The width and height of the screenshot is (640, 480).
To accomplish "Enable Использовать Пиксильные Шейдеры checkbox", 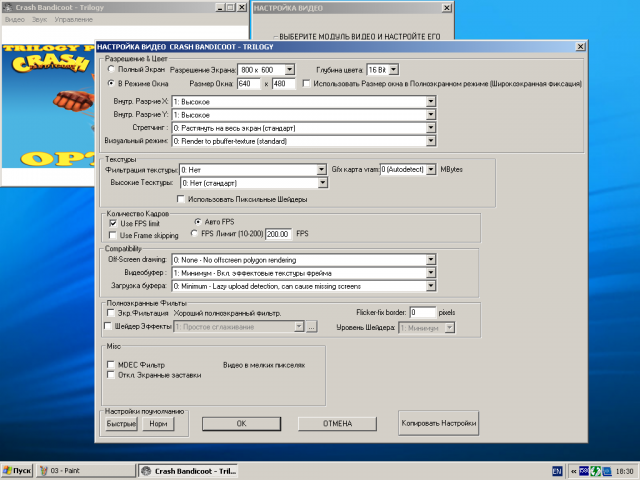I will click(181, 199).
